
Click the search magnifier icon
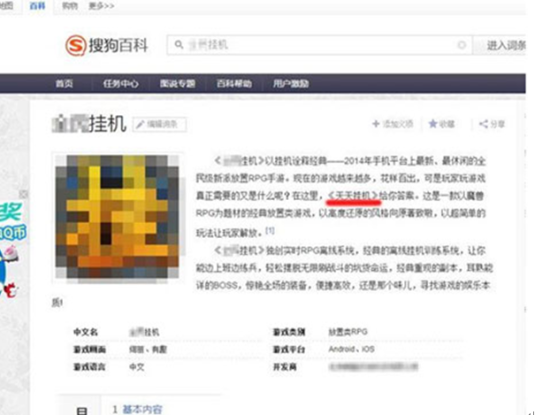[179, 45]
